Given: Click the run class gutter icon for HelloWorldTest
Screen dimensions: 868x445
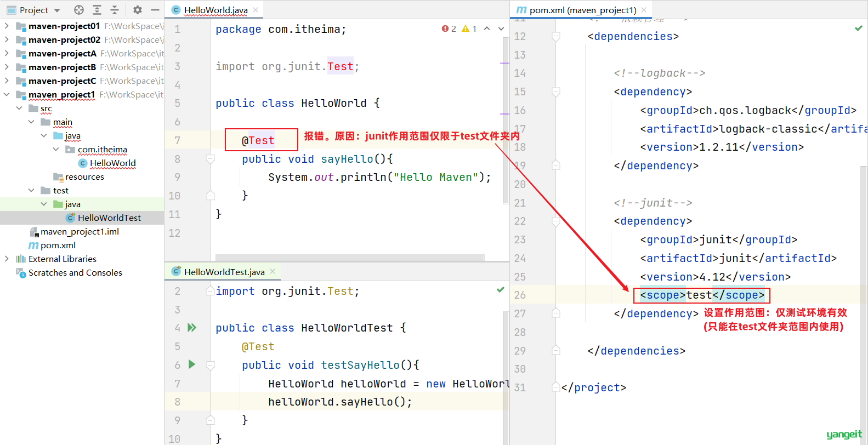Looking at the screenshot, I should click(x=192, y=328).
